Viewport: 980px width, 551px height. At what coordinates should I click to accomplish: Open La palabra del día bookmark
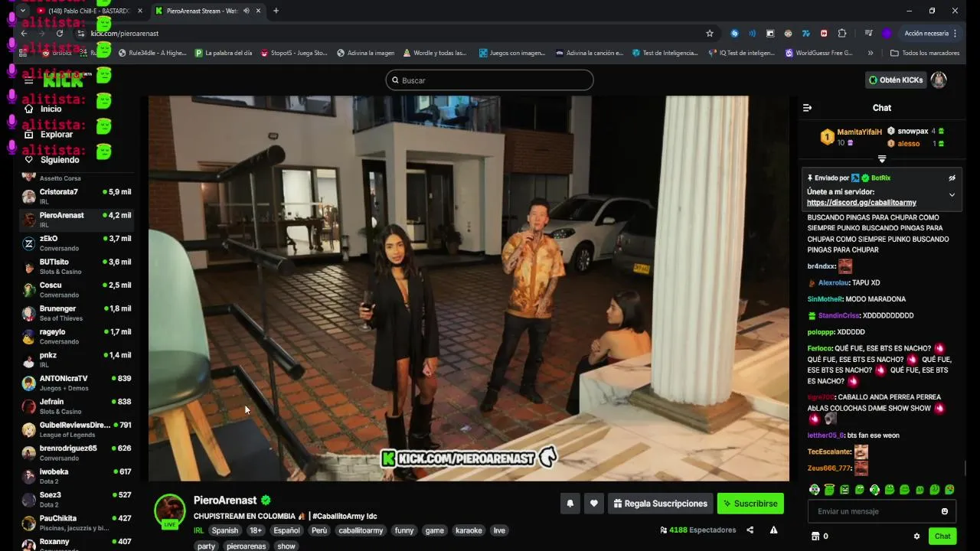pos(224,53)
